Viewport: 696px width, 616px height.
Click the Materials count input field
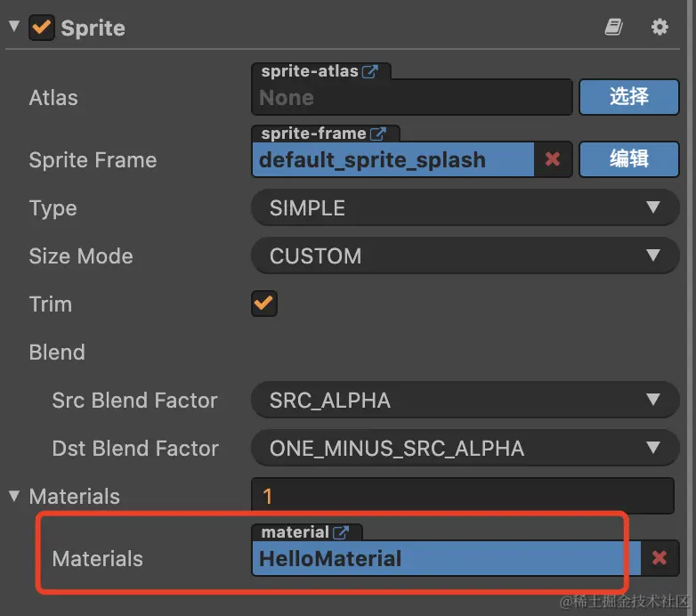[x=463, y=496]
